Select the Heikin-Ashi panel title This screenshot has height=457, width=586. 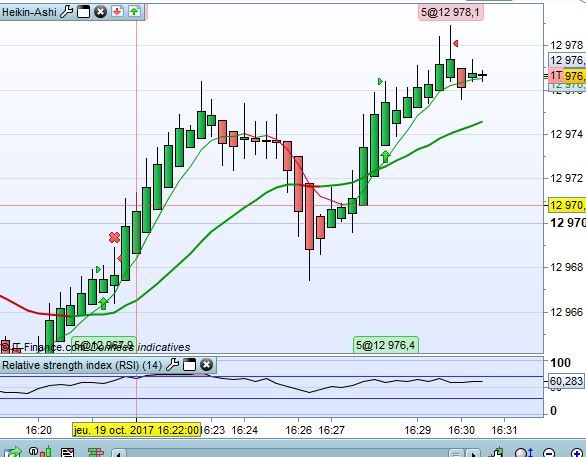tap(29, 12)
